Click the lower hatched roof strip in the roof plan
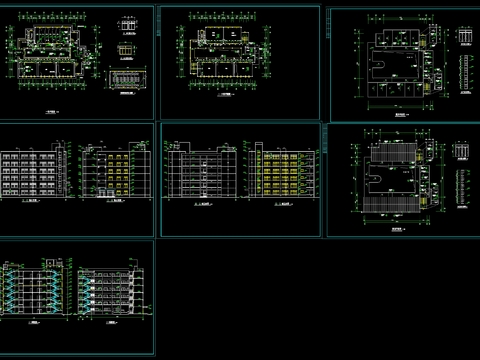 point(391,204)
